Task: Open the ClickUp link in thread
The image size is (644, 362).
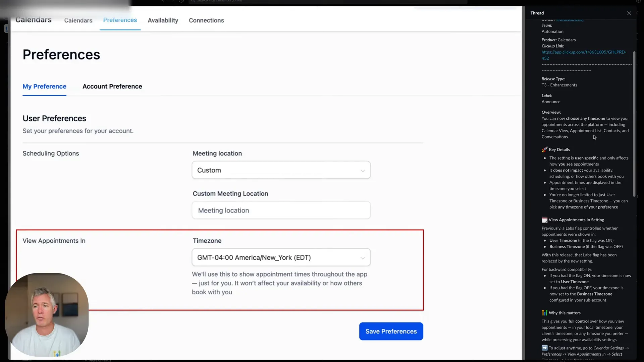Action: 584,55
